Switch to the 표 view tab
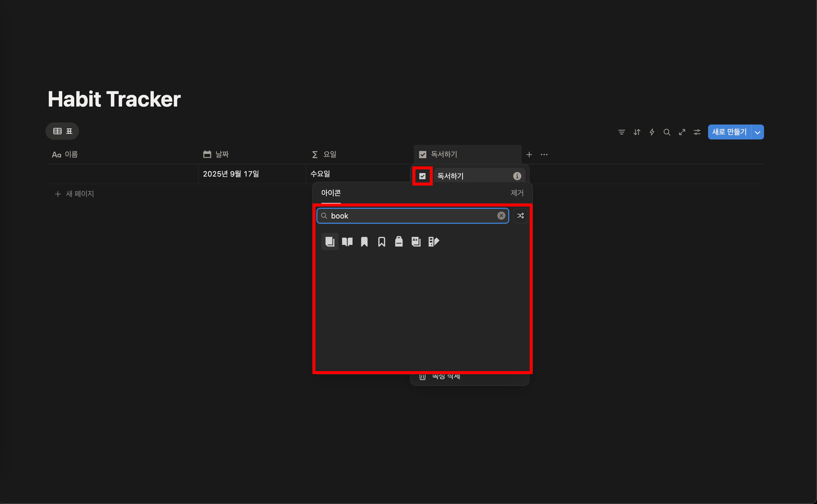Viewport: 817px width, 504px height. click(62, 131)
